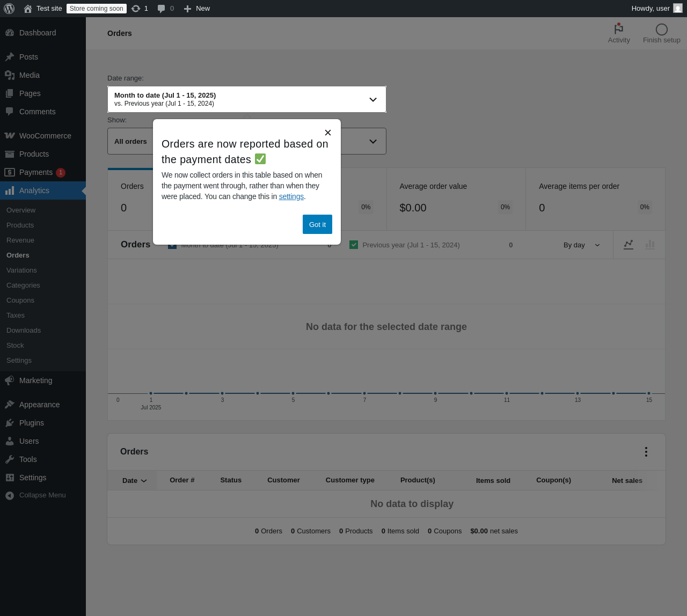Click the plus New icon
The width and height of the screenshot is (687, 616).
click(187, 9)
